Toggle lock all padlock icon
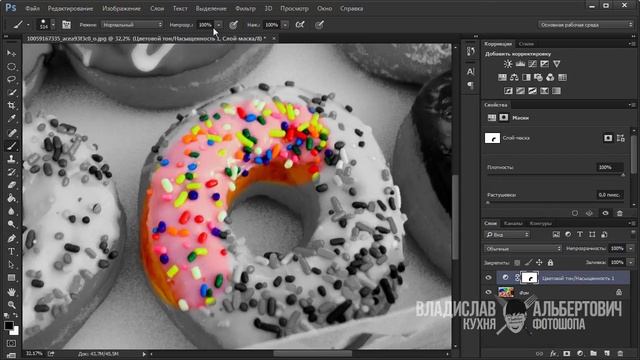The width and height of the screenshot is (640, 360). coord(551,263)
